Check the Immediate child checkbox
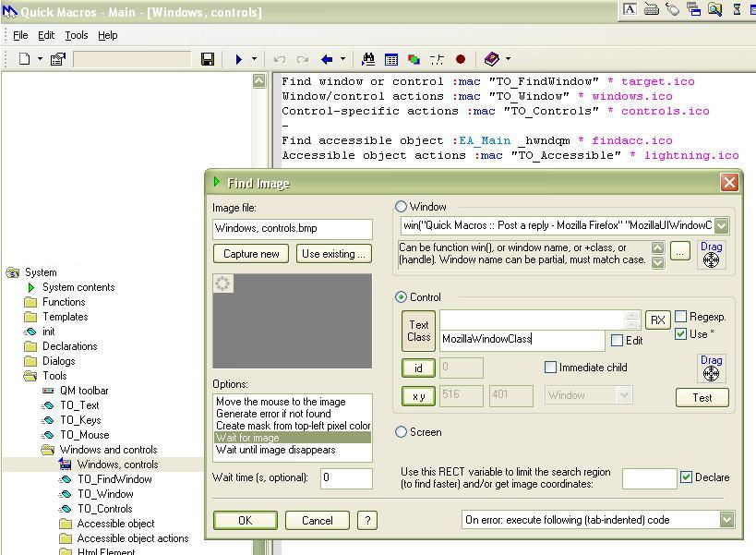 point(551,368)
